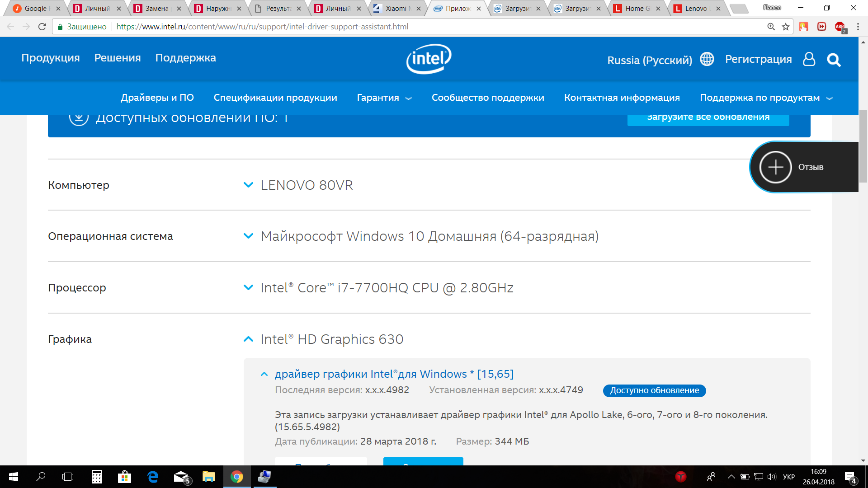The height and width of the screenshot is (488, 868).
Task: Open the Chrome three-dot menu
Action: click(x=858, y=27)
